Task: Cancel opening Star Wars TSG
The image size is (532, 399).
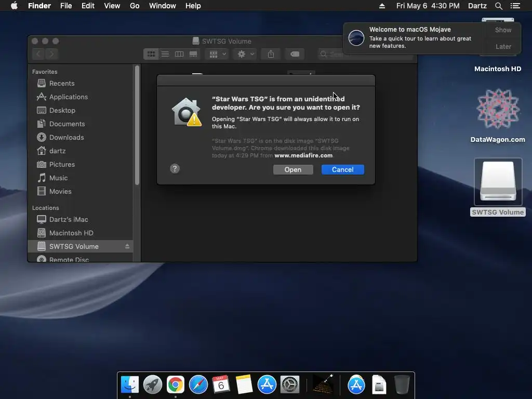Action: coord(343,170)
